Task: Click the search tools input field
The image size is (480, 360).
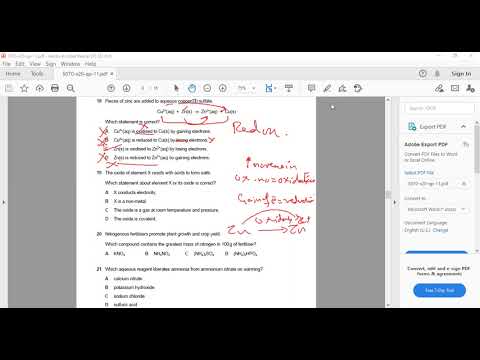Action: pos(439,108)
